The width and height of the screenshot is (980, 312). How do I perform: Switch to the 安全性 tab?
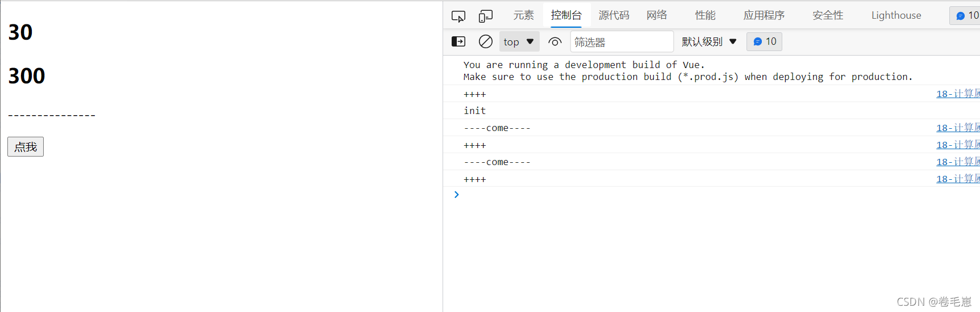pyautogui.click(x=828, y=15)
